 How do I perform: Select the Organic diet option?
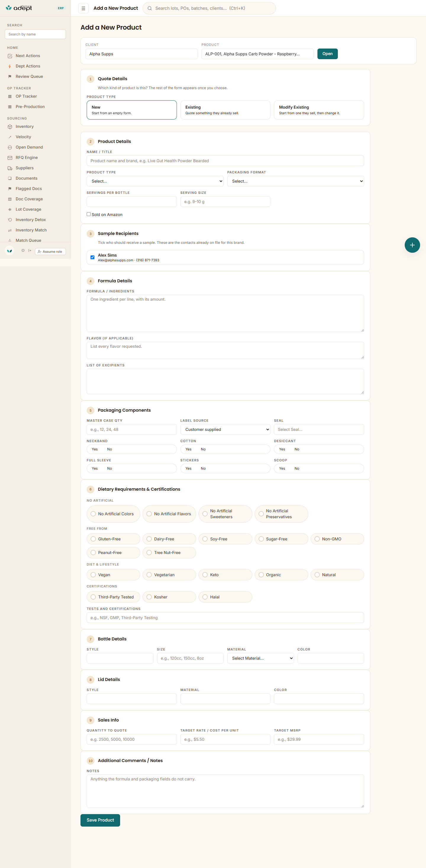pyautogui.click(x=281, y=574)
